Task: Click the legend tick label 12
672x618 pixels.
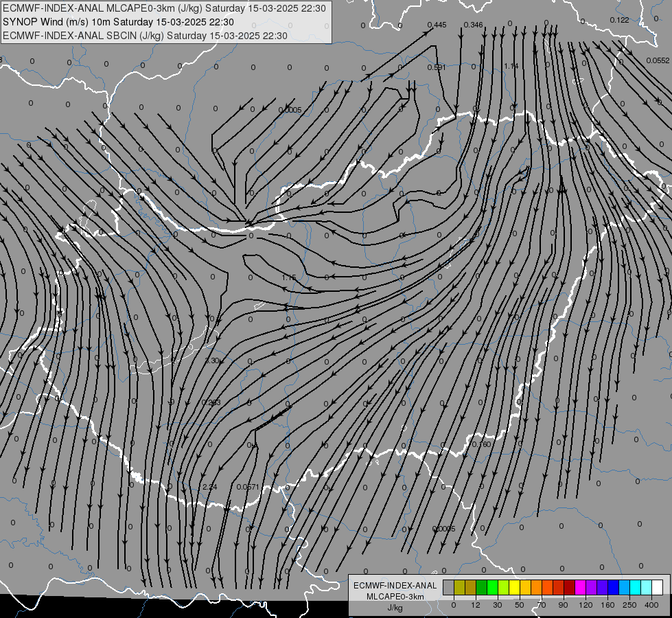Action: pyautogui.click(x=476, y=605)
